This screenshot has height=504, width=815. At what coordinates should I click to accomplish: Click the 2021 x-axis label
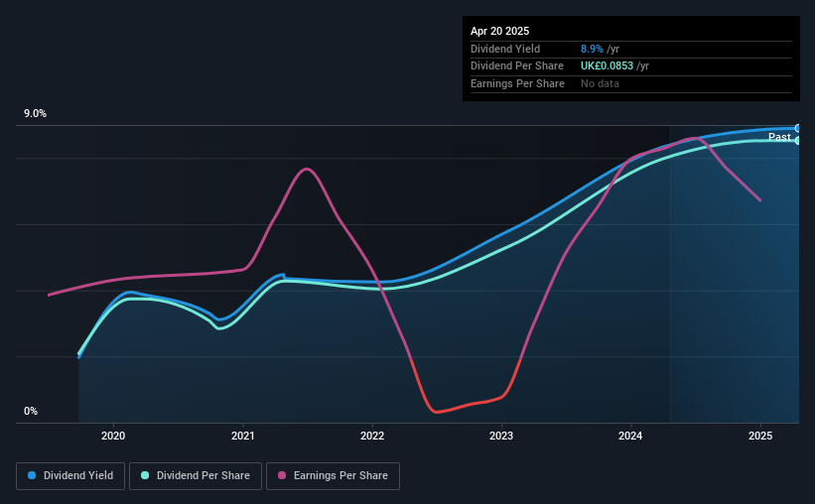(x=243, y=436)
